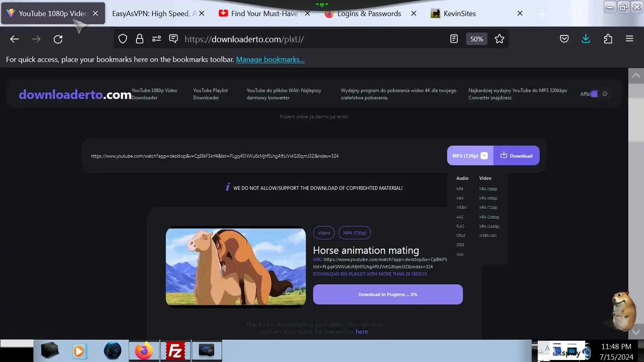Open FileZilla from the taskbar
This screenshot has height=362, width=644.
(x=175, y=351)
